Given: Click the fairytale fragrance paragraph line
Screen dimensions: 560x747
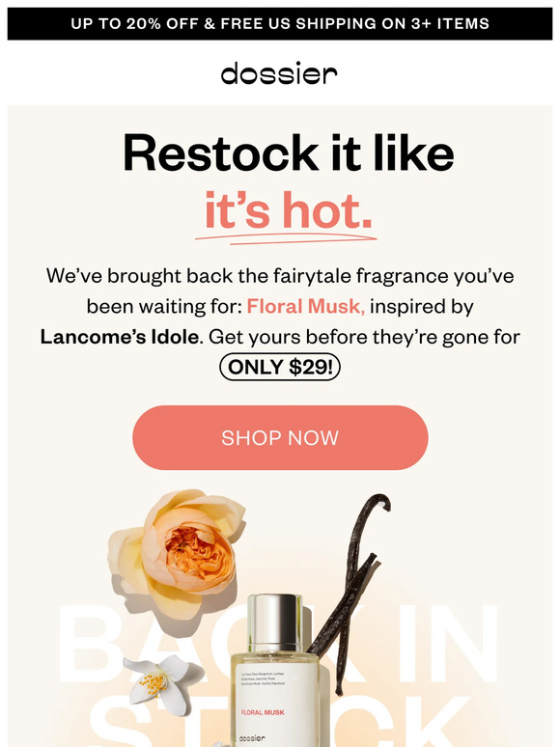Looking at the screenshot, I should click(x=280, y=276).
